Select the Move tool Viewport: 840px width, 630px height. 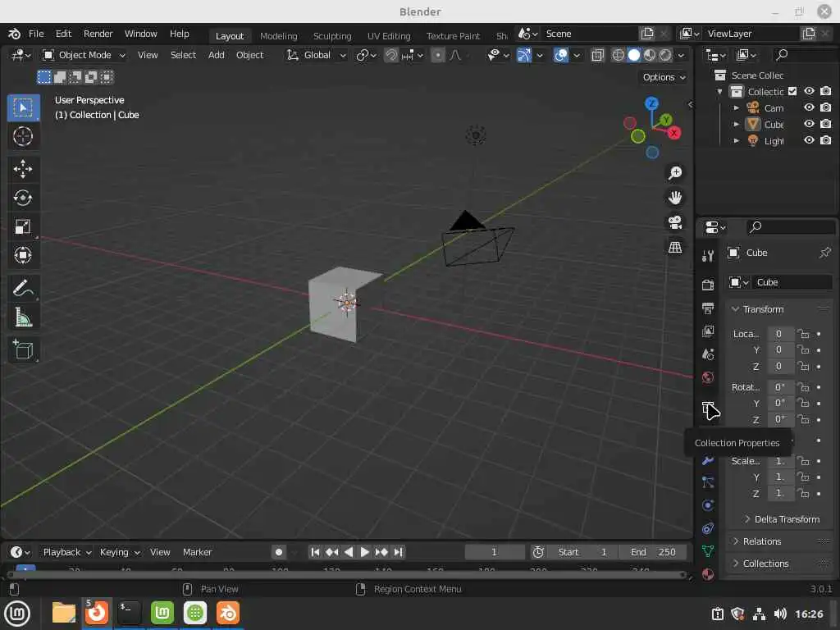pos(23,169)
